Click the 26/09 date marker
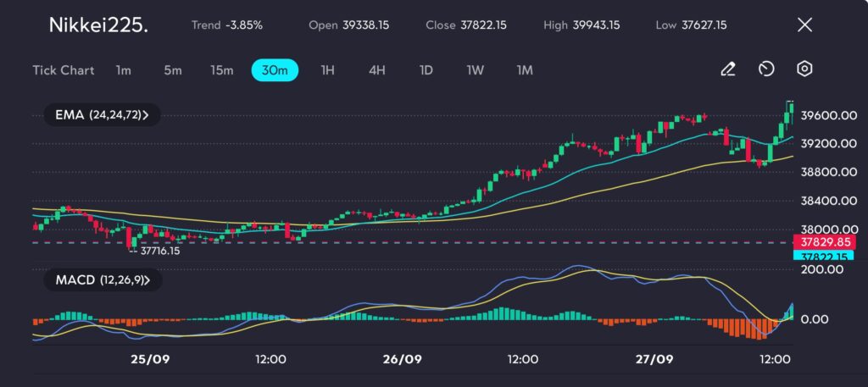Image resolution: width=868 pixels, height=387 pixels. (403, 359)
